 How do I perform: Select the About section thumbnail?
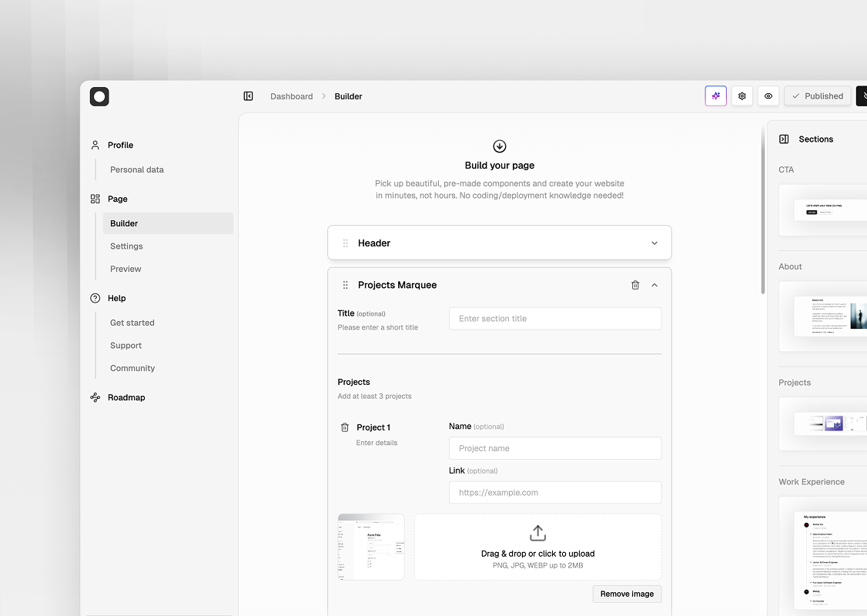[823, 316]
